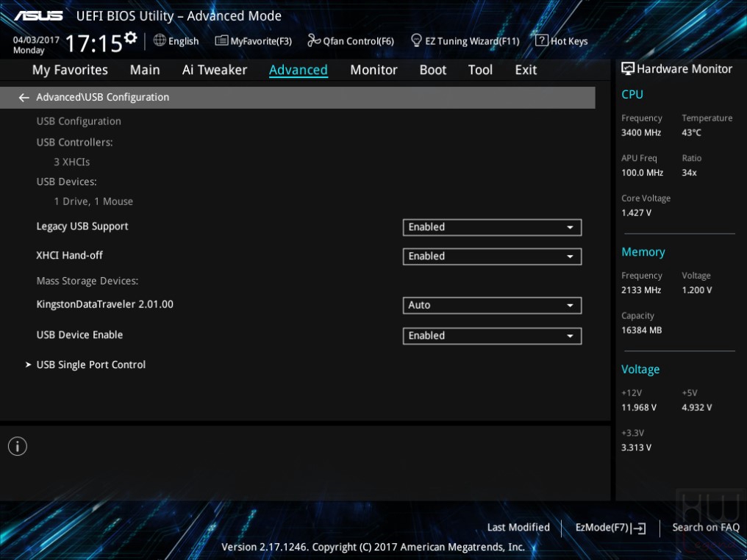
Task: Click the +12V reading 11.968 V
Action: pyautogui.click(x=638, y=408)
